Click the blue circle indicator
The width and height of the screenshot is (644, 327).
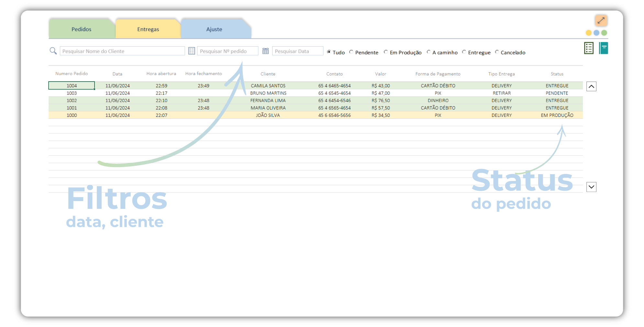pyautogui.click(x=596, y=33)
